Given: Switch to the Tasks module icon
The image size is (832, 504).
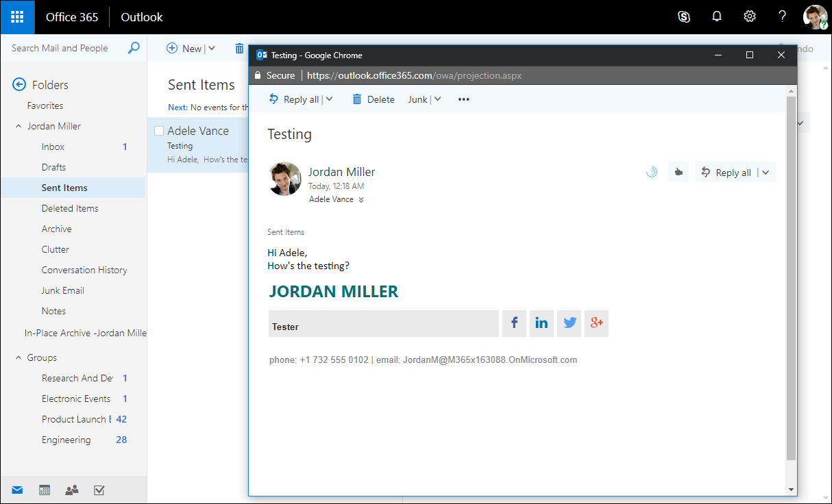Looking at the screenshot, I should [99, 490].
